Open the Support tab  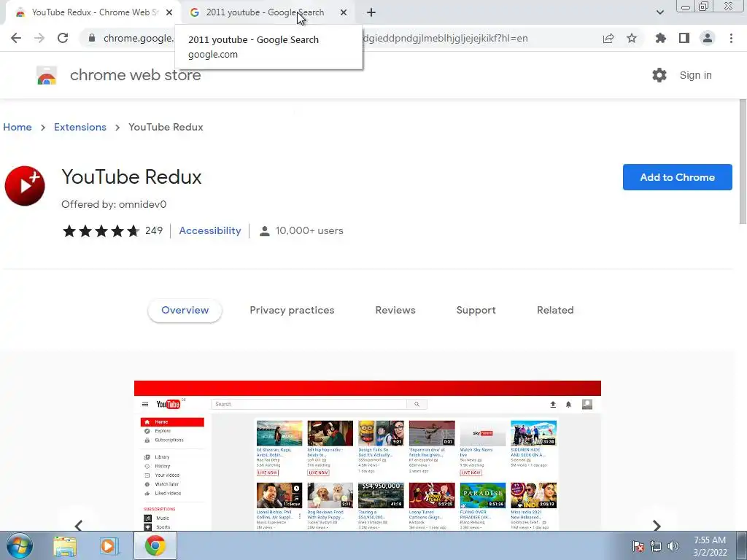point(476,310)
